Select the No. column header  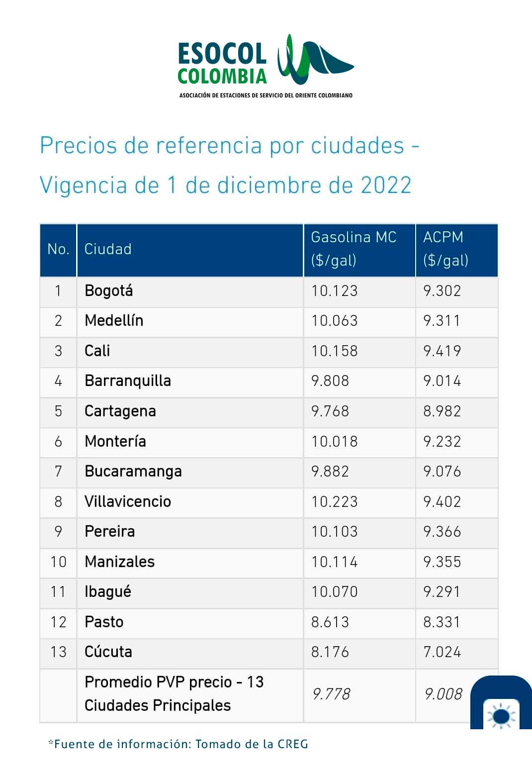58,249
